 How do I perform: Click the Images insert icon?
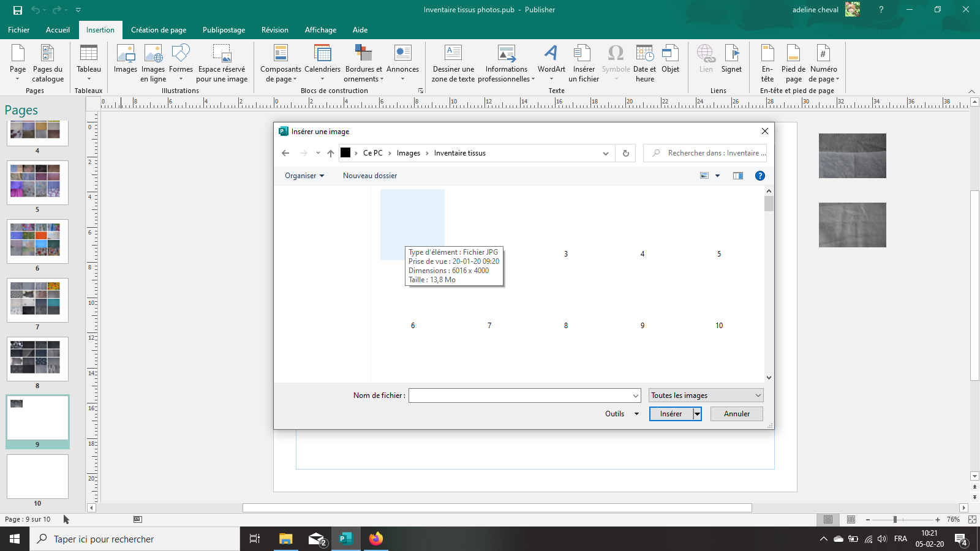click(x=126, y=59)
